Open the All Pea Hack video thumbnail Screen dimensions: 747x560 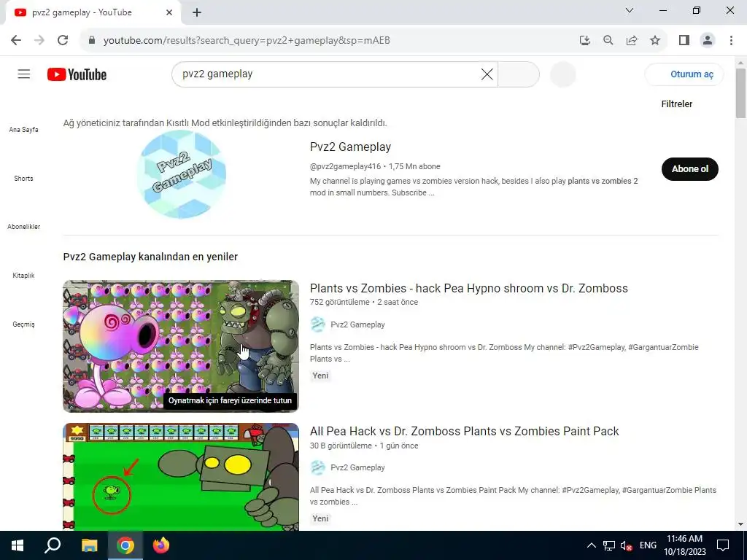(x=181, y=477)
